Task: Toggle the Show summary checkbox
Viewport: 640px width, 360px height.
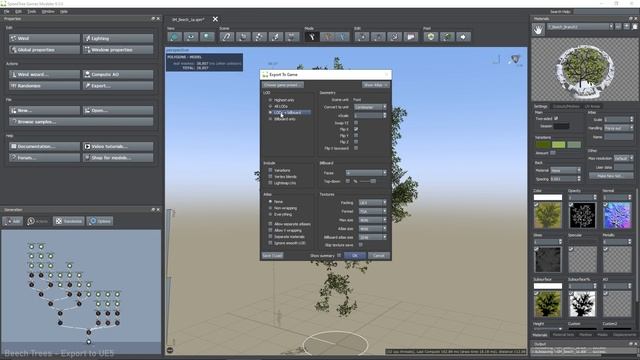Action: [339, 256]
